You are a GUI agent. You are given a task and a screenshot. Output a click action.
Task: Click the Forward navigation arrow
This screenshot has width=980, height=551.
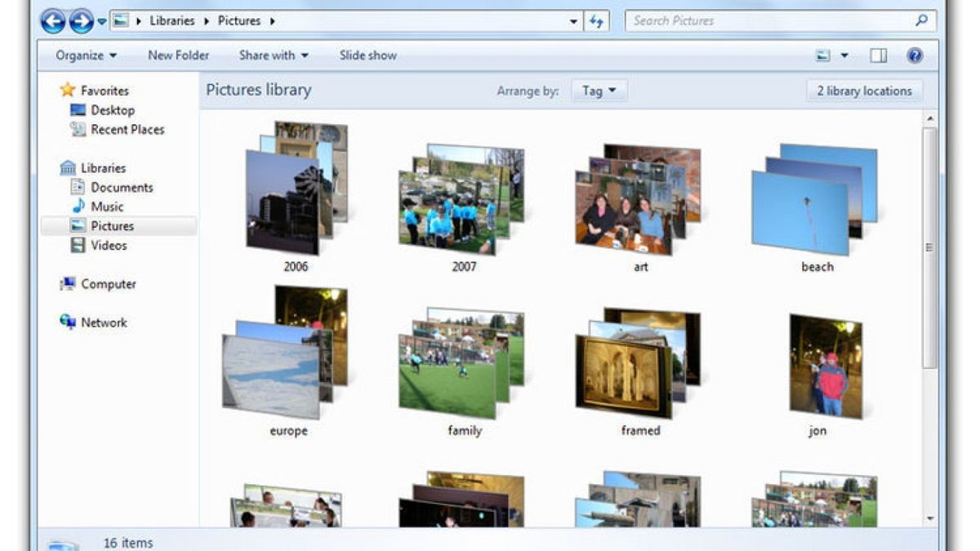pyautogui.click(x=79, y=22)
